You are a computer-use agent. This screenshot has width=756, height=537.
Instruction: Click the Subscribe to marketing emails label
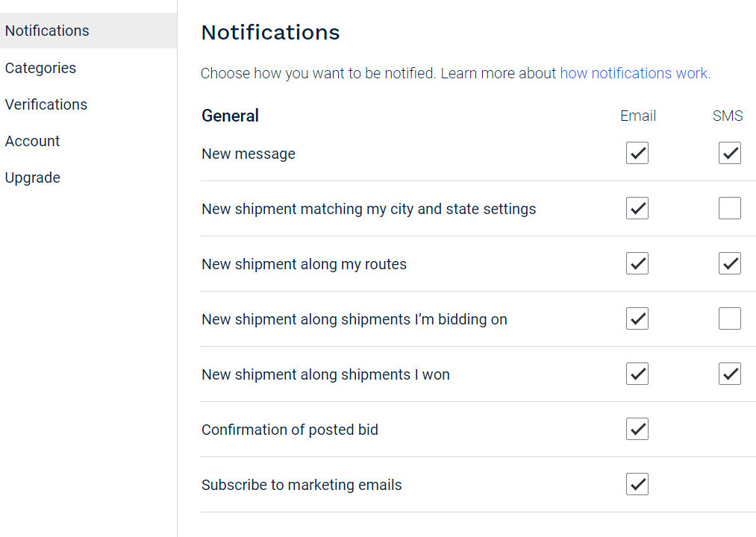302,485
